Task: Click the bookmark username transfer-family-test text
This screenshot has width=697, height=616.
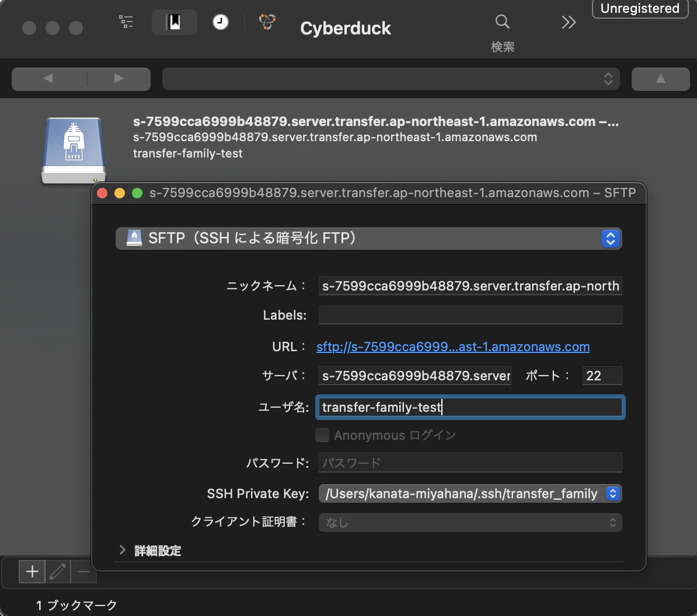Action: tap(187, 153)
